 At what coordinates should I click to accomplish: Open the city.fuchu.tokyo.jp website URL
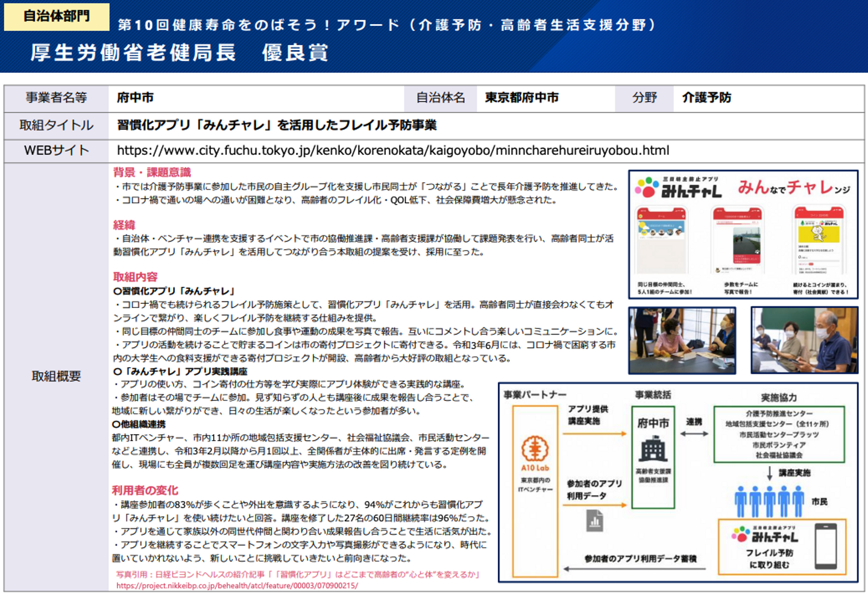393,151
